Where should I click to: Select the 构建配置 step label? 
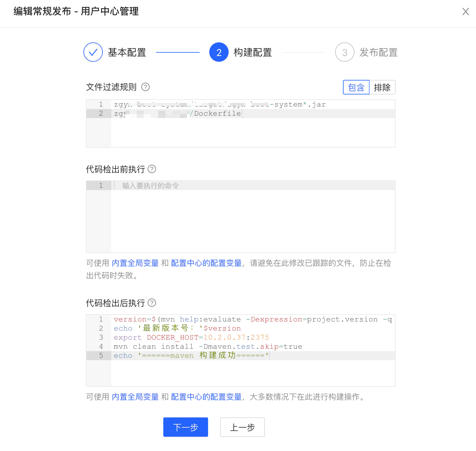[253, 52]
